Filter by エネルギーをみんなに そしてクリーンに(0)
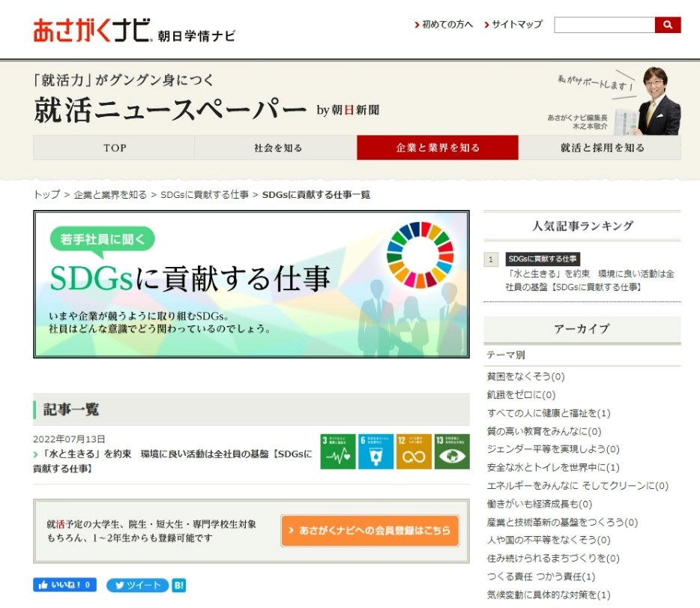Screen dimensions: 700x608 pyautogui.click(x=578, y=486)
